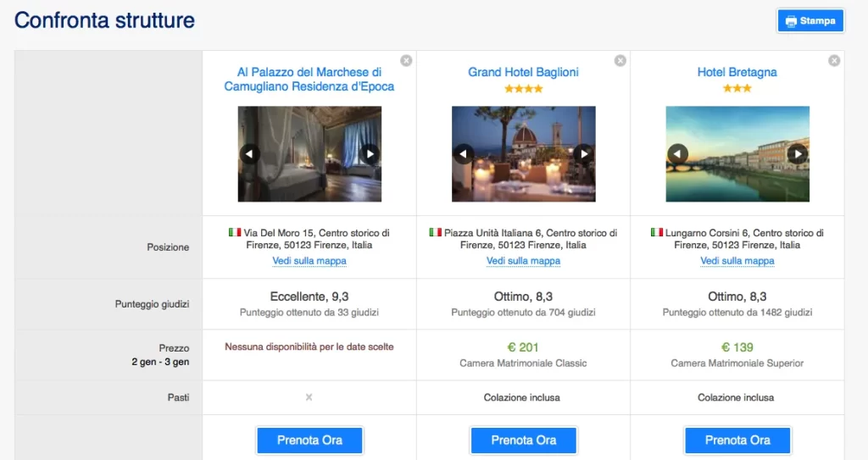Screen dimensions: 868x460
Task: Click the Duomo terrace photo of Grand Hotel Baglioni
Action: (x=524, y=154)
